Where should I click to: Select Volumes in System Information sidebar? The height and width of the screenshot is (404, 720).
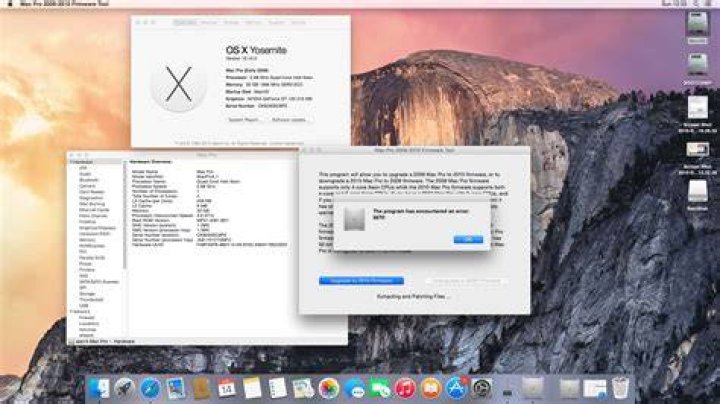[x=88, y=330]
